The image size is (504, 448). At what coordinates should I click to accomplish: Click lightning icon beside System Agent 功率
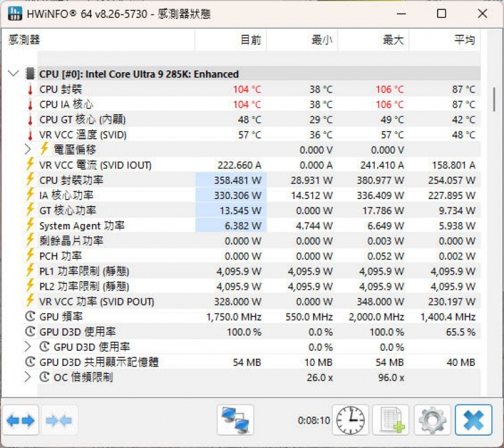[30, 225]
